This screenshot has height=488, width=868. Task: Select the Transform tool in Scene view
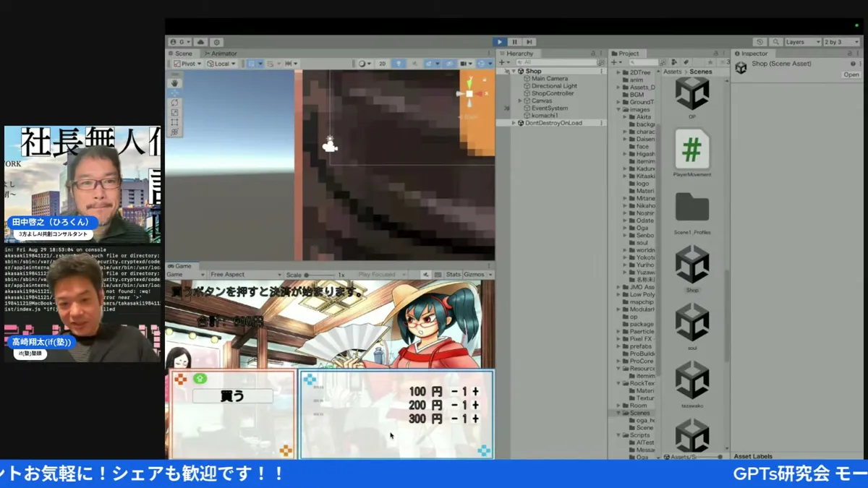point(175,132)
